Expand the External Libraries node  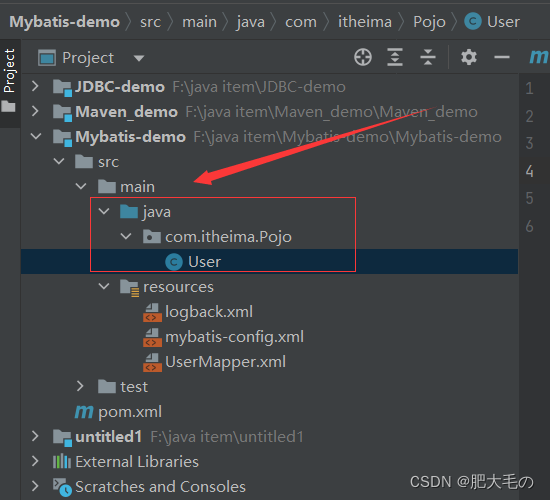[x=35, y=461]
